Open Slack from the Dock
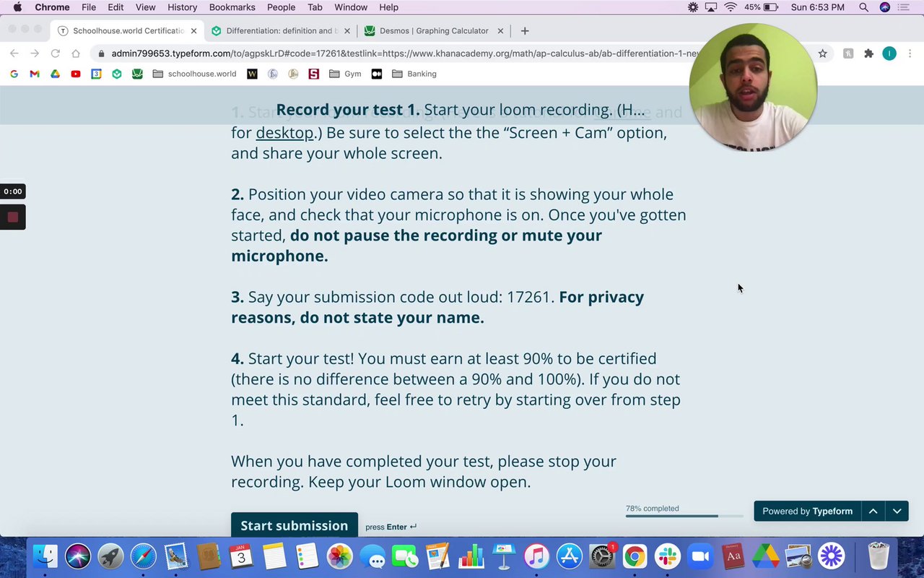 coord(667,556)
